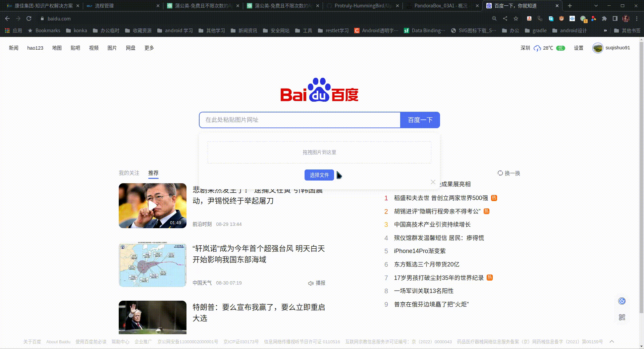
Task: Open the extensions puzzle-piece menu
Action: click(604, 19)
